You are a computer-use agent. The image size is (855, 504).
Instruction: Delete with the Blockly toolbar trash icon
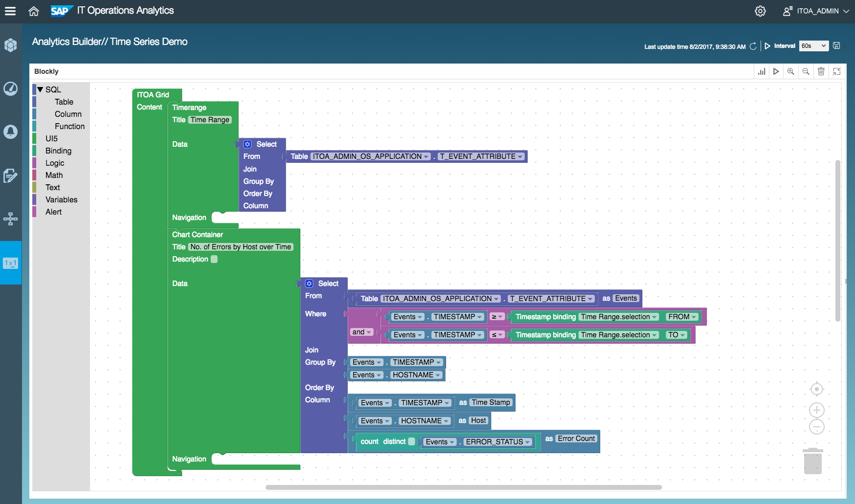[x=821, y=71]
